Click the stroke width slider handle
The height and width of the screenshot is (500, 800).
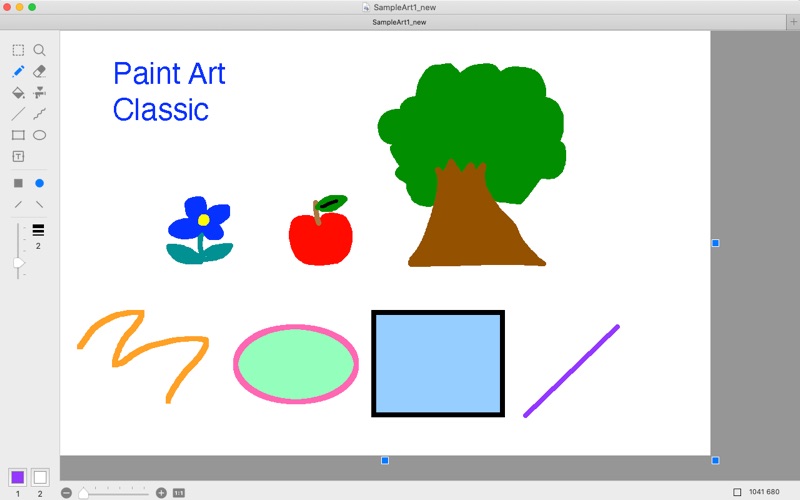18,263
